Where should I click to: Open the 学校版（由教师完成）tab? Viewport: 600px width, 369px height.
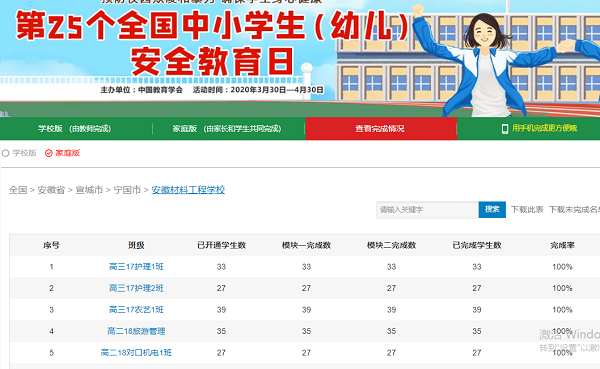click(75, 129)
